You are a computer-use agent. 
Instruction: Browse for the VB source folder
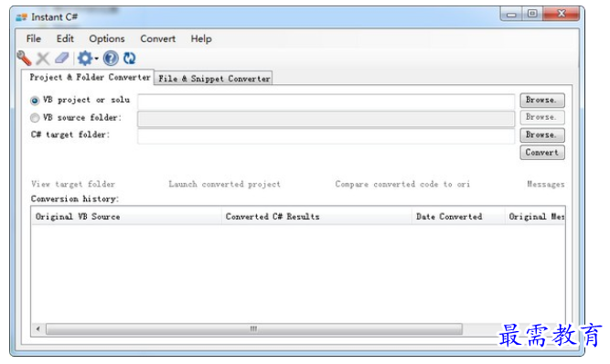pos(542,117)
